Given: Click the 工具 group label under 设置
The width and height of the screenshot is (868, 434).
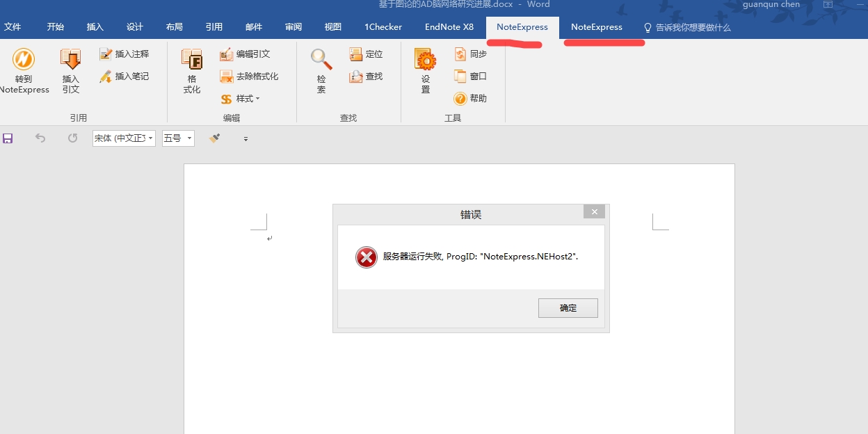Looking at the screenshot, I should [453, 118].
